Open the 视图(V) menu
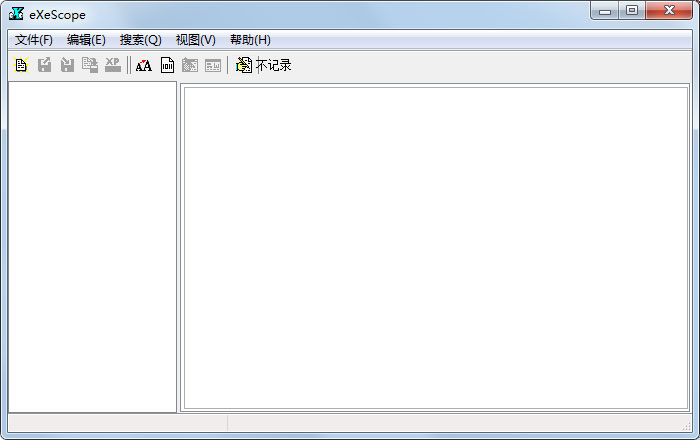The image size is (700, 440). pos(195,40)
